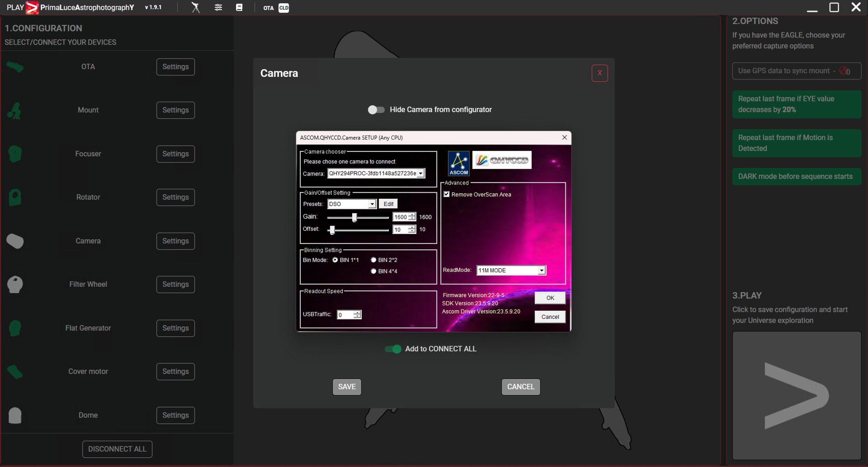The image size is (868, 467).
Task: Uncheck Remove OverScan Area
Action: (x=447, y=194)
